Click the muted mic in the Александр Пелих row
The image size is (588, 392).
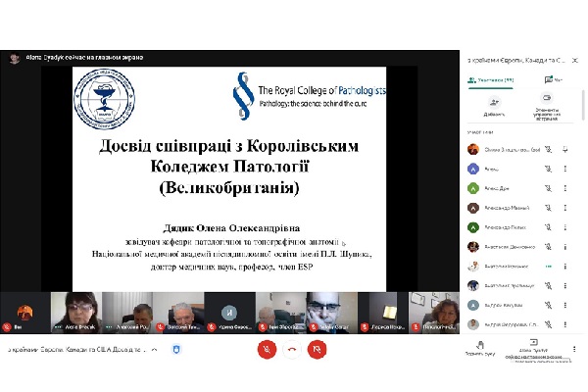point(548,227)
